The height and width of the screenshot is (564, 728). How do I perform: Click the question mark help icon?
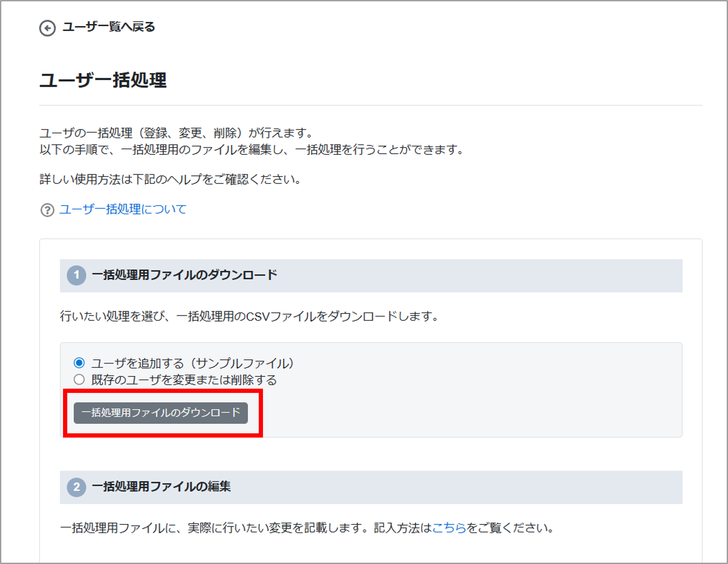47,210
